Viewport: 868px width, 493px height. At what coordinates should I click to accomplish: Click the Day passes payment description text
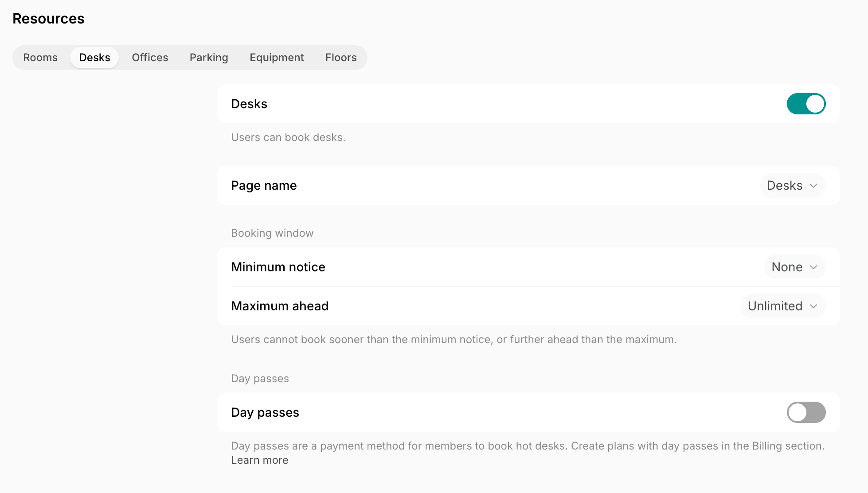click(x=528, y=446)
